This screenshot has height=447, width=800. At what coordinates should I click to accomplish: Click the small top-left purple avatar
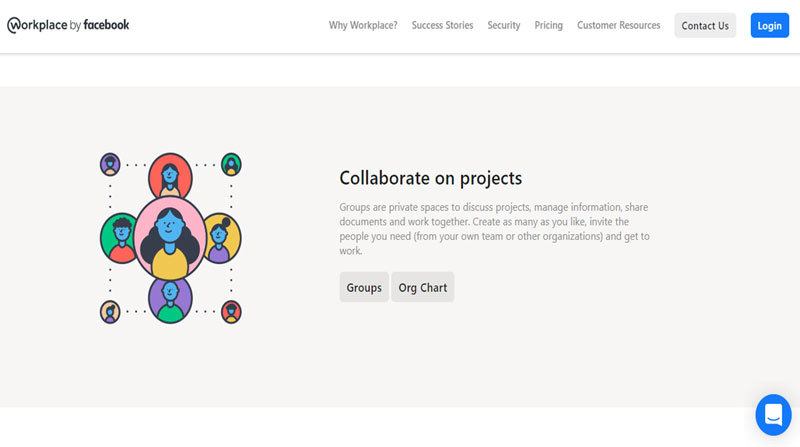point(110,164)
